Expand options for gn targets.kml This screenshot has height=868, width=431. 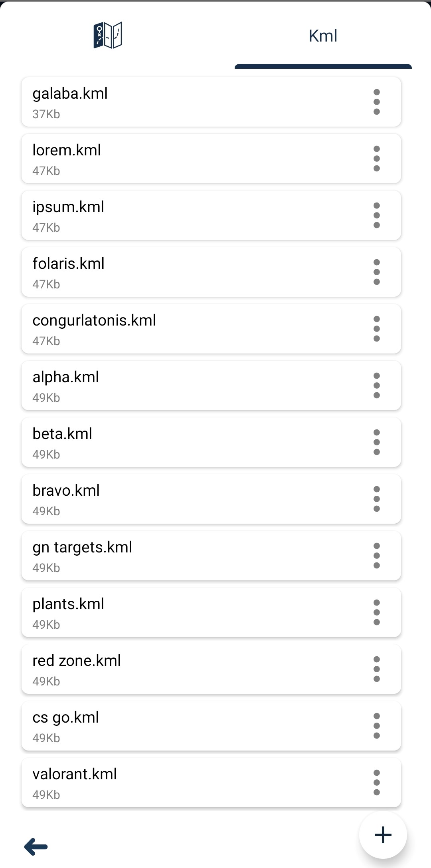(x=376, y=556)
